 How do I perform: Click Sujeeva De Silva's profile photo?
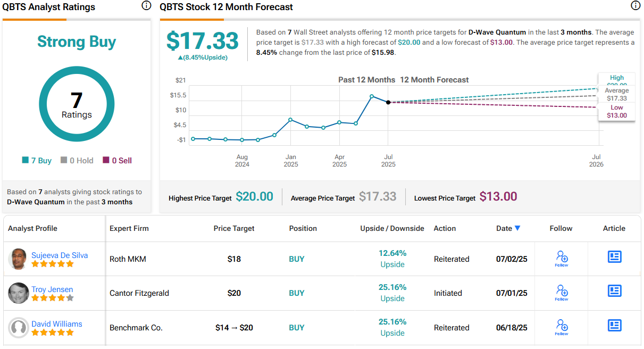pos(19,259)
